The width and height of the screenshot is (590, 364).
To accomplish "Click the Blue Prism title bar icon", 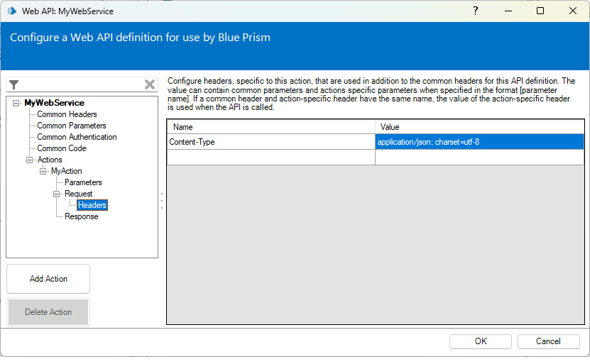I will 12,11.
